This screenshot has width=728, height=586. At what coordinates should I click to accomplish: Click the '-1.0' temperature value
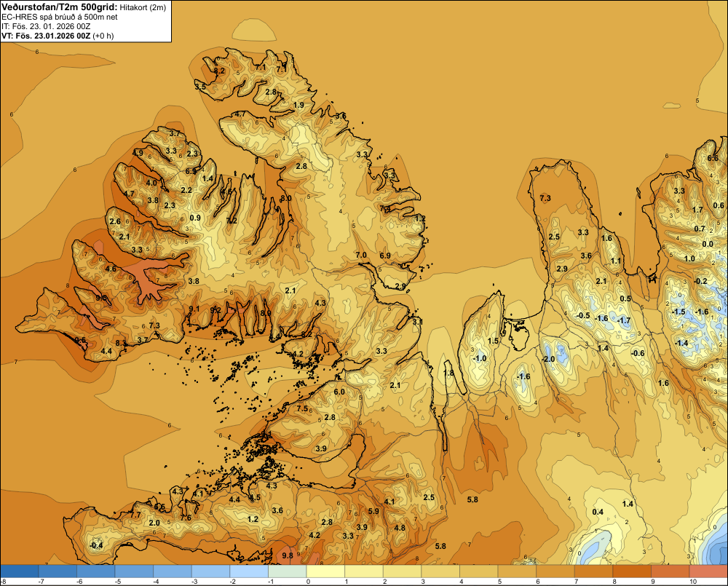[480, 358]
